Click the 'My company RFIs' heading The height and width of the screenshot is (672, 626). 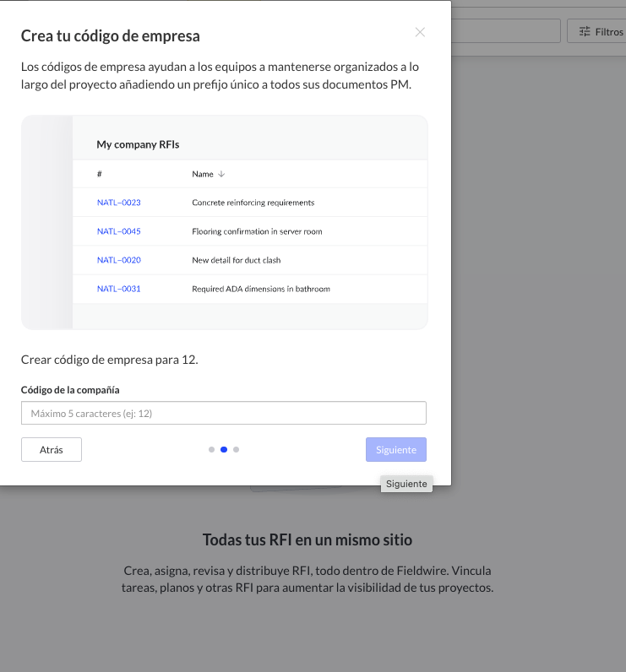[138, 144]
